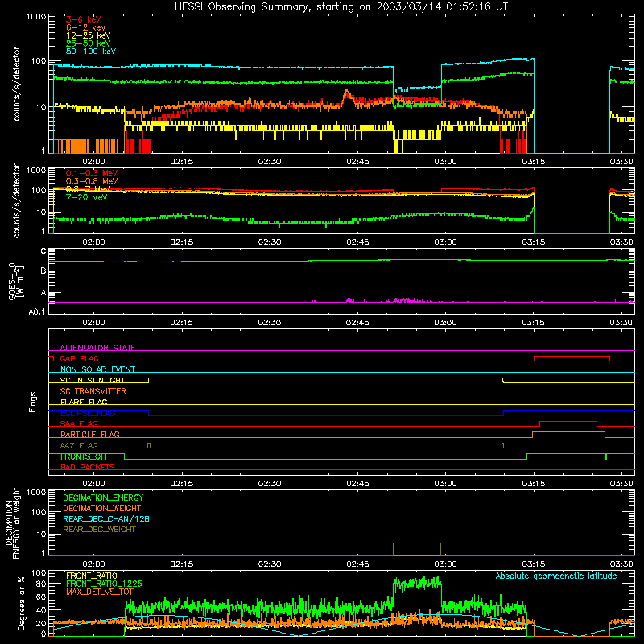This screenshot has height=644, width=644.
Task: Select the ATTENUATOR_STATE flag label
Action: coord(97,348)
